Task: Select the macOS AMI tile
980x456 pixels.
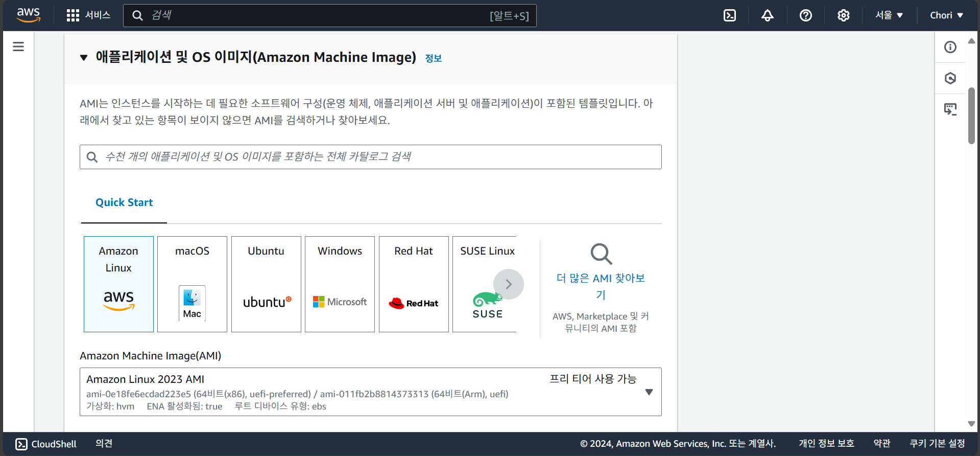Action: pyautogui.click(x=192, y=284)
